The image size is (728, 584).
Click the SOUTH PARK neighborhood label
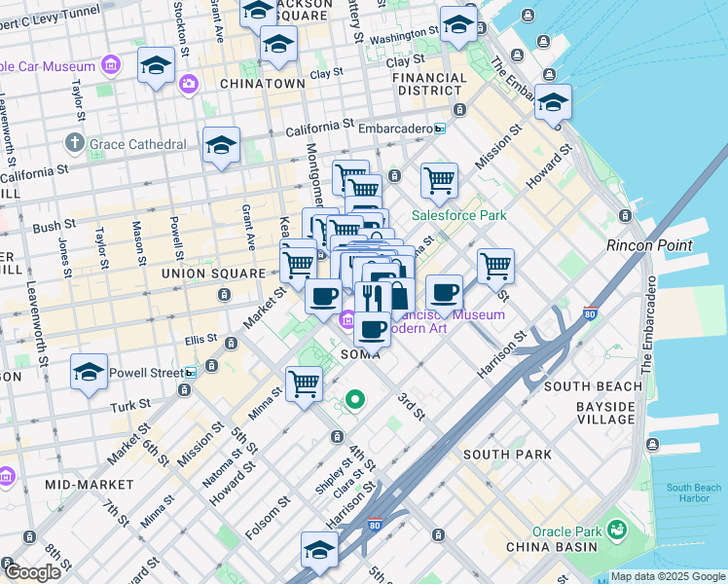507,455
